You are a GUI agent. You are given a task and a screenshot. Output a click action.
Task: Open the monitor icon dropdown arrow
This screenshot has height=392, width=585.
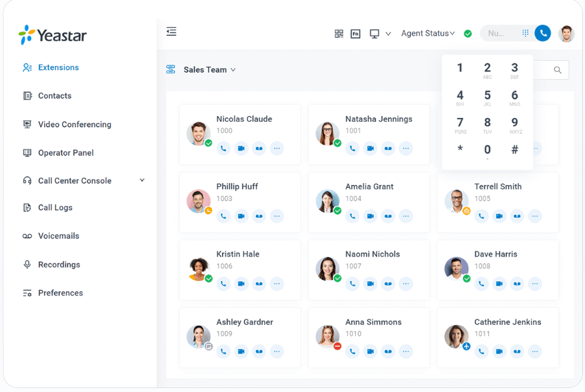click(388, 34)
